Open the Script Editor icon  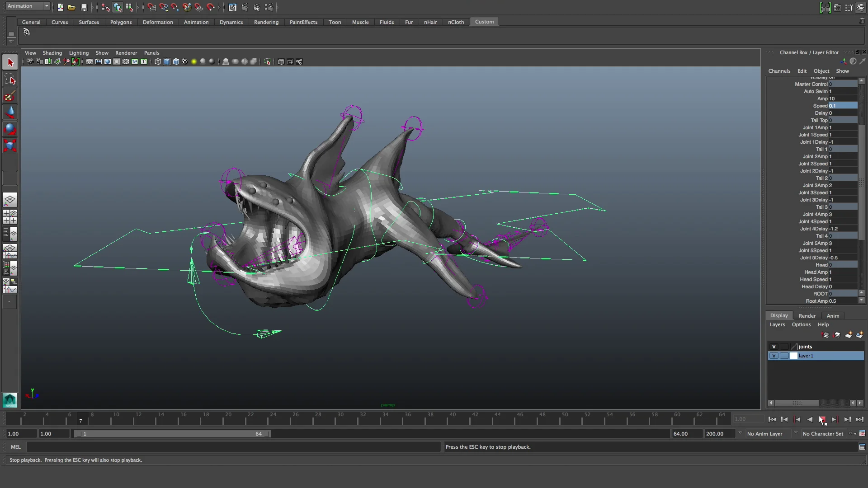click(862, 447)
